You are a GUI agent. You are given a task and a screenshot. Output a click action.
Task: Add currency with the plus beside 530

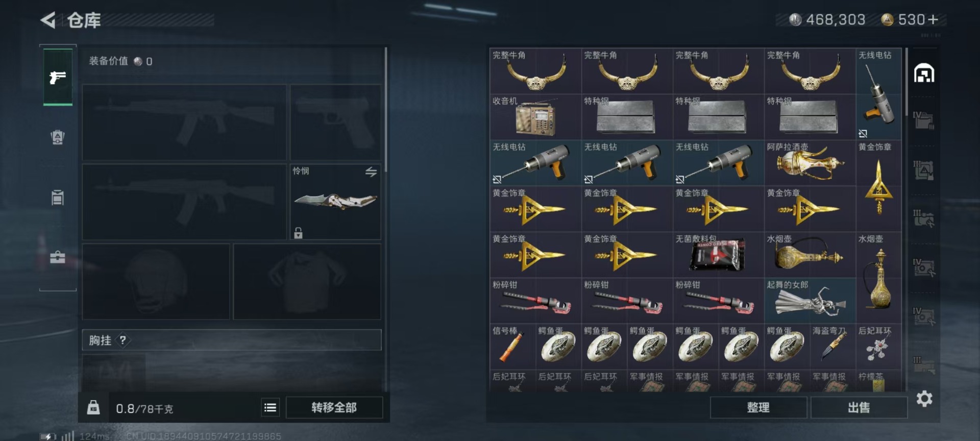(933, 19)
